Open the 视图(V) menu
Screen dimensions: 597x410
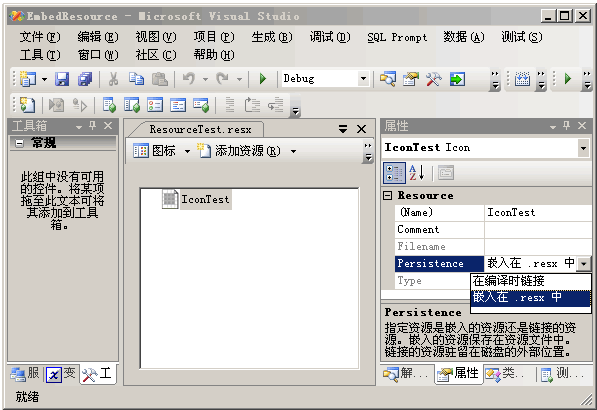tap(156, 37)
